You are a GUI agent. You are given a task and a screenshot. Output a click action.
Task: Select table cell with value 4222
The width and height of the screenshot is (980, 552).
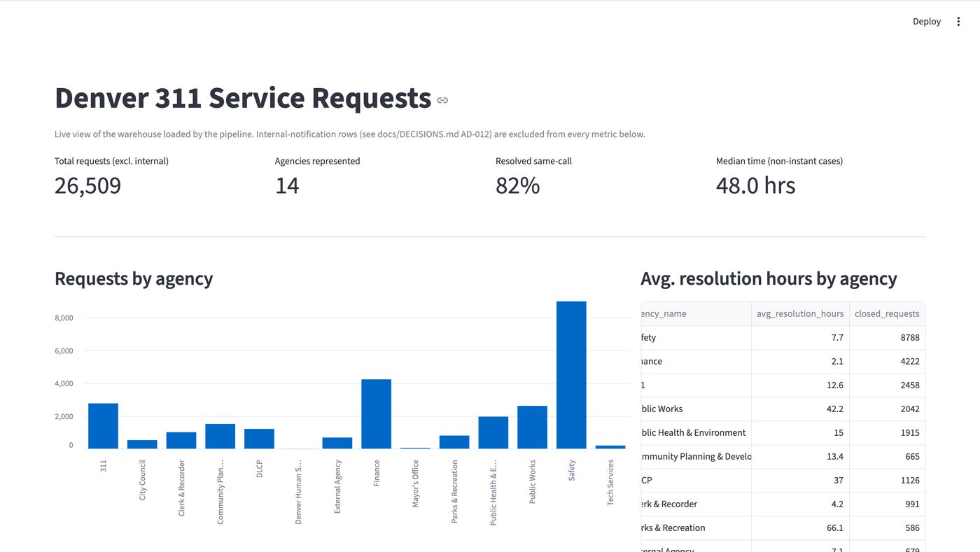pos(887,361)
